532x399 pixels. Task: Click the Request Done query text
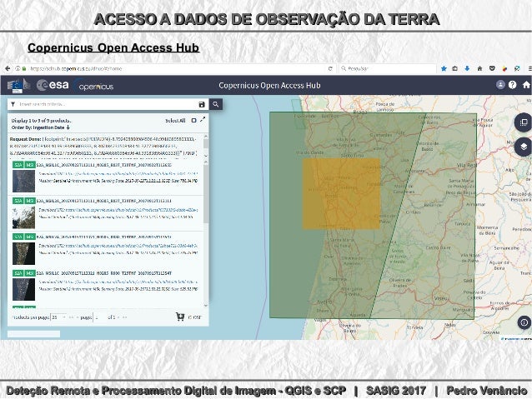(103, 146)
